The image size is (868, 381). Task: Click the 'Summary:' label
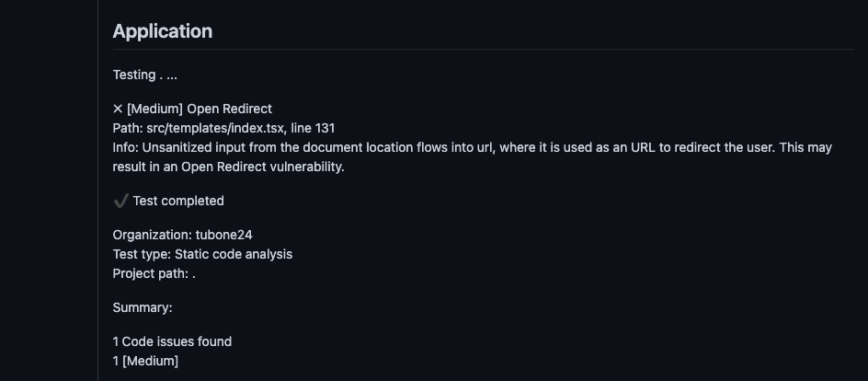point(143,308)
